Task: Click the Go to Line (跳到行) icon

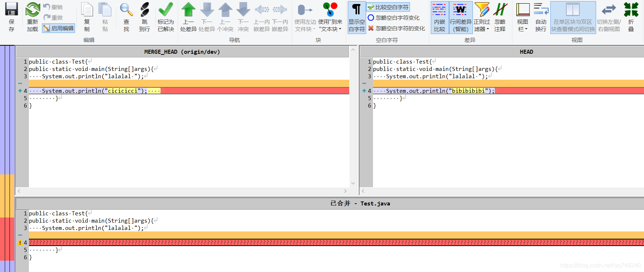Action: pos(144,10)
